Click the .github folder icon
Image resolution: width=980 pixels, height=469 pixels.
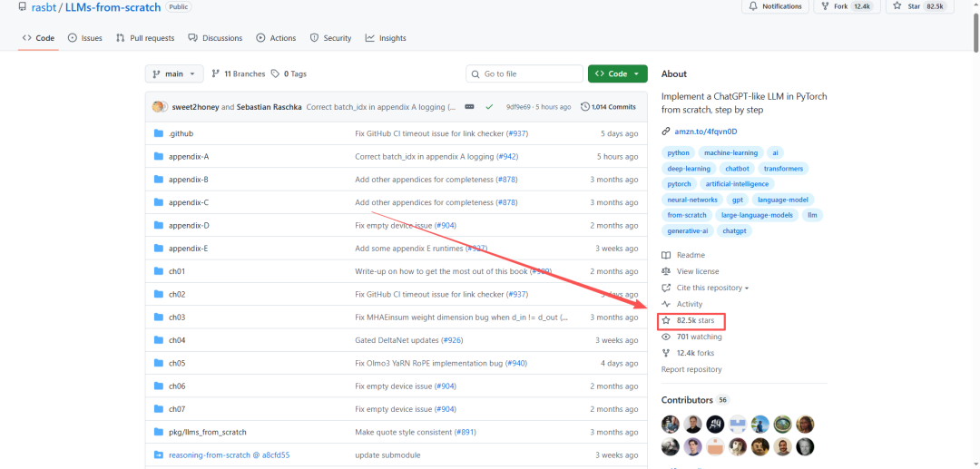click(x=158, y=133)
